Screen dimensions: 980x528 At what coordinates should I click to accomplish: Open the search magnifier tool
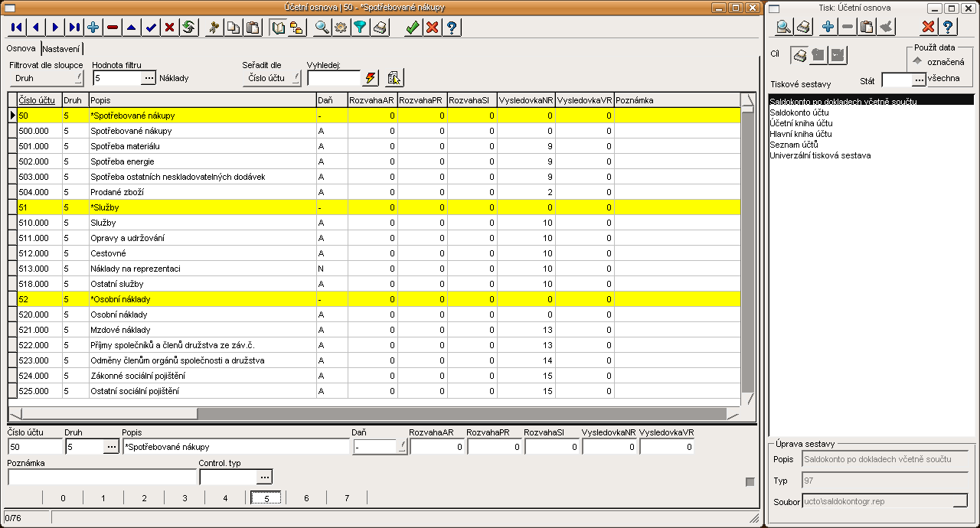click(x=322, y=28)
